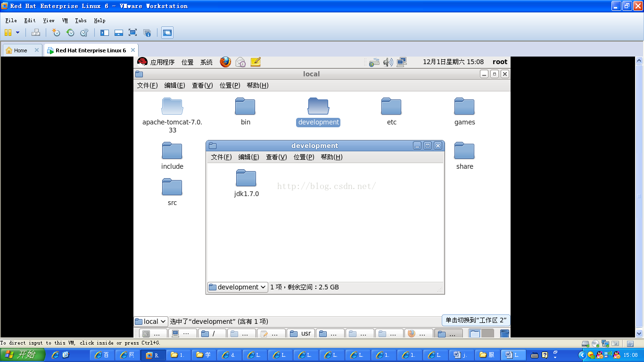Select the etc folder
This screenshot has width=644, height=362.
coord(391,111)
